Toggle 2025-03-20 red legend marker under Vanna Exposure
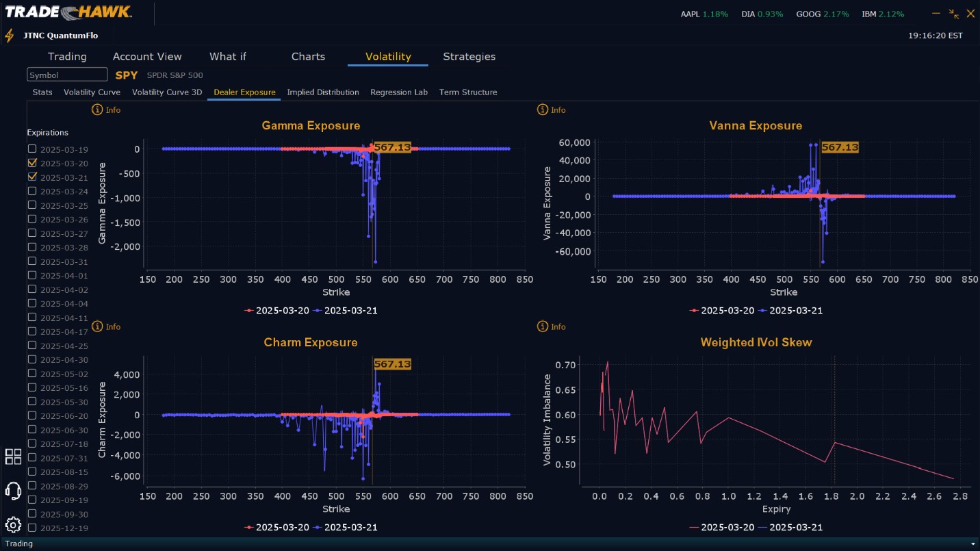The image size is (980, 551). (695, 310)
